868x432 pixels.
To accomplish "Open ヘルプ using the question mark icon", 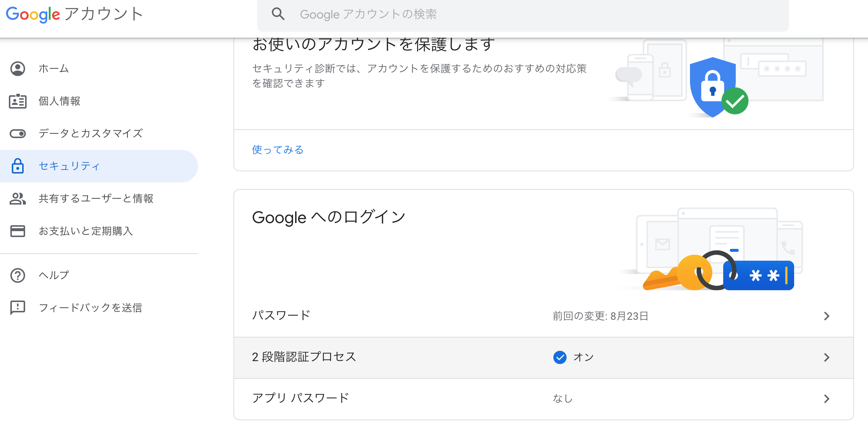I will click(x=17, y=275).
